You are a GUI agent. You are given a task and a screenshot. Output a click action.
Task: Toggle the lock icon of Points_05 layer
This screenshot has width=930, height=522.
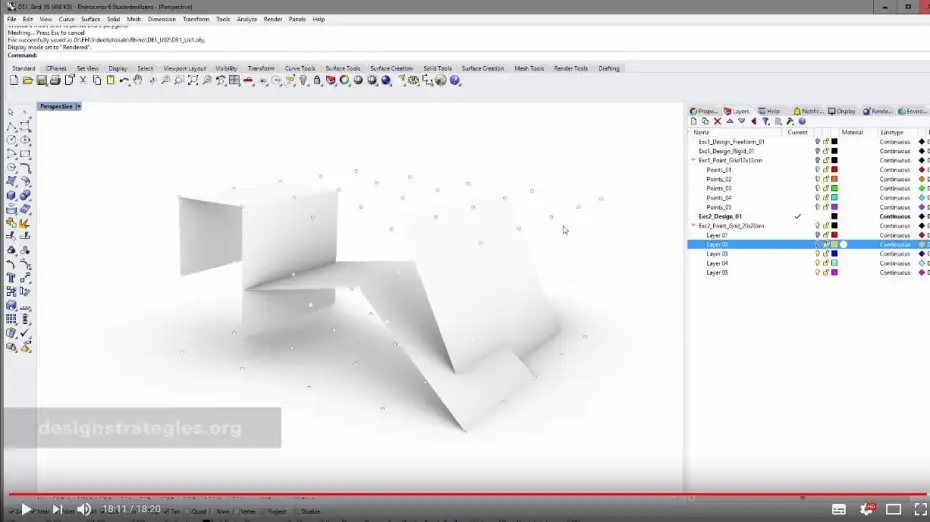(826, 207)
